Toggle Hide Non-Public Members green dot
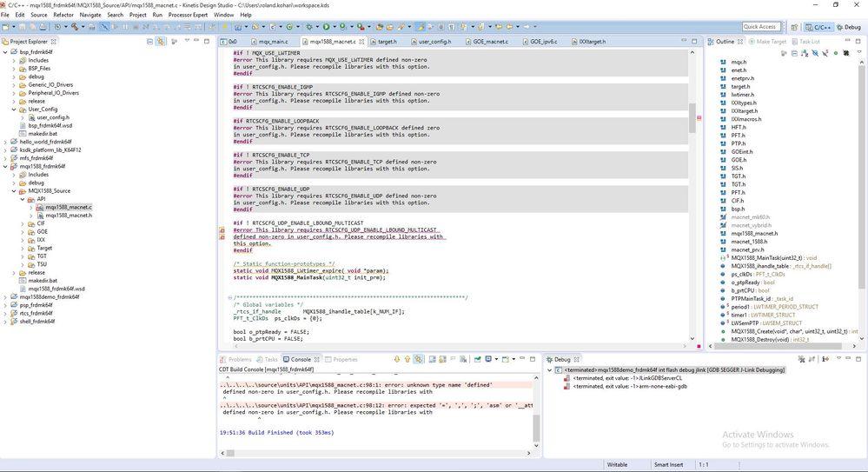Screen dimensions: 868x472 pos(836,53)
